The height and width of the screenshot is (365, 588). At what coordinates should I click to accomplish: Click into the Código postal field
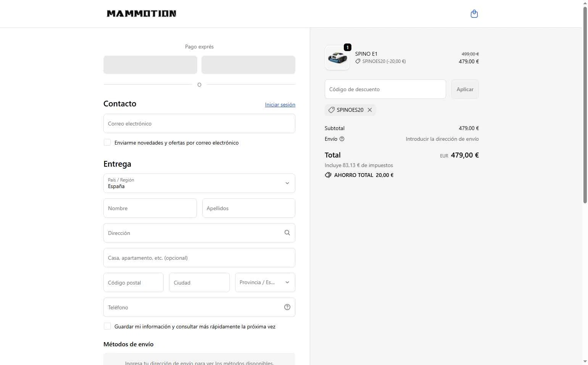click(134, 282)
